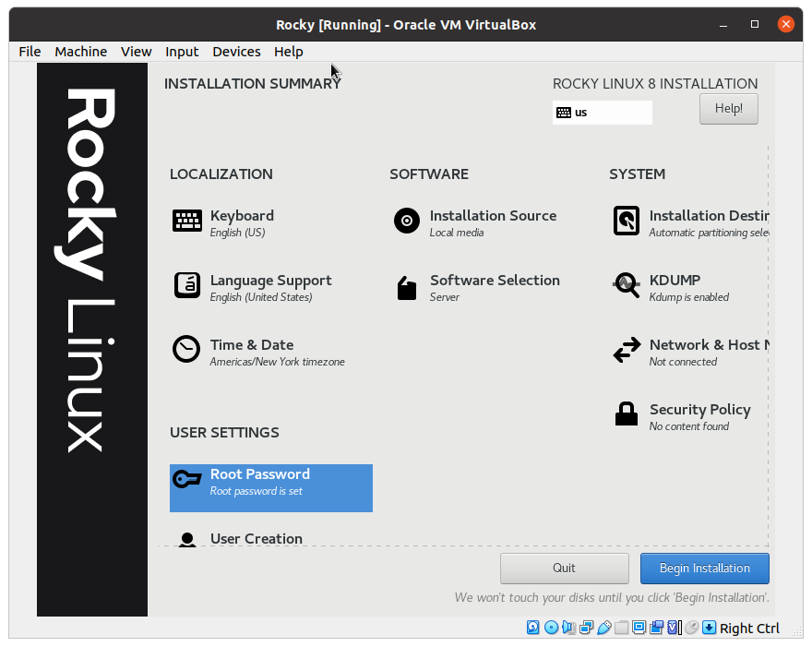The width and height of the screenshot is (812, 647).
Task: Click the 'User Creation' text
Action: point(257,539)
